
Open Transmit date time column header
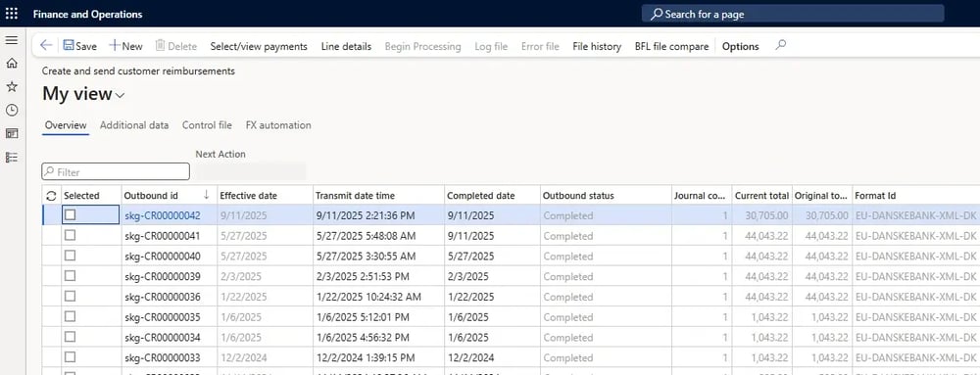point(378,195)
